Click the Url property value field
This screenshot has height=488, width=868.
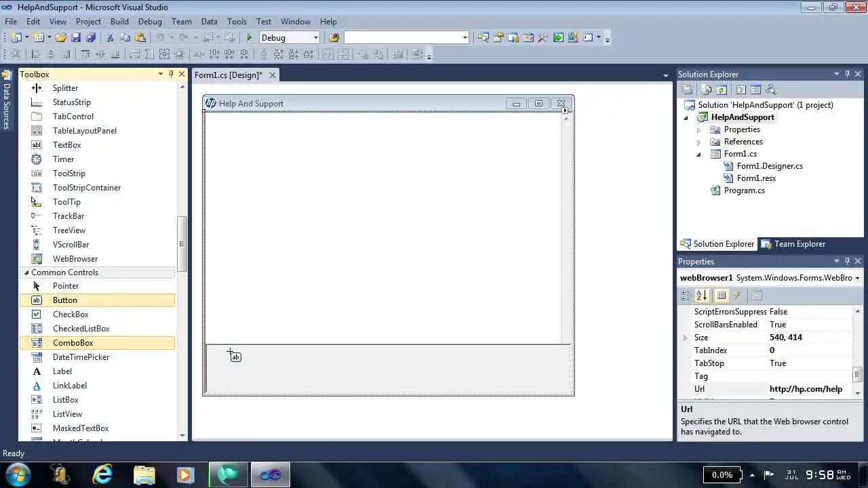(x=810, y=389)
